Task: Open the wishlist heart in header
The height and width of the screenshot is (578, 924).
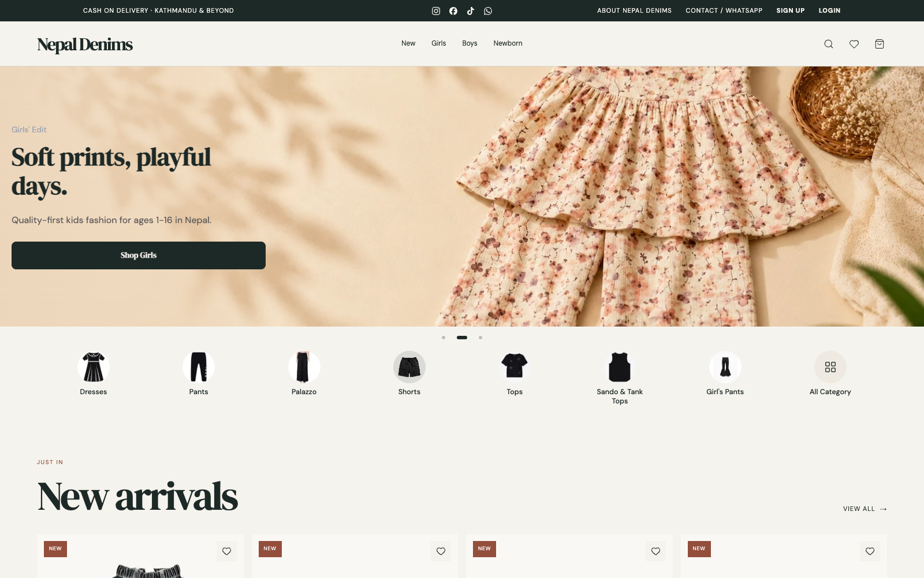Action: (854, 44)
